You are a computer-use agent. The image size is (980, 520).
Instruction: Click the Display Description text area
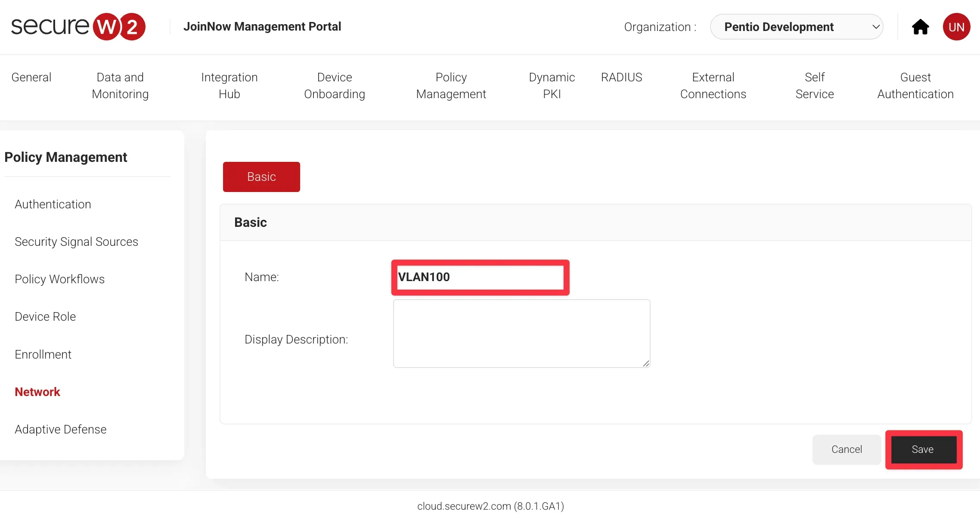(x=521, y=334)
